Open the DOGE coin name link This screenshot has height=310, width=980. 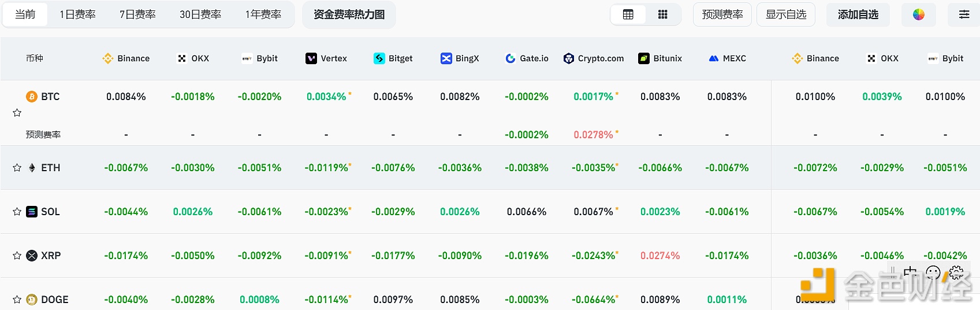[x=55, y=300]
